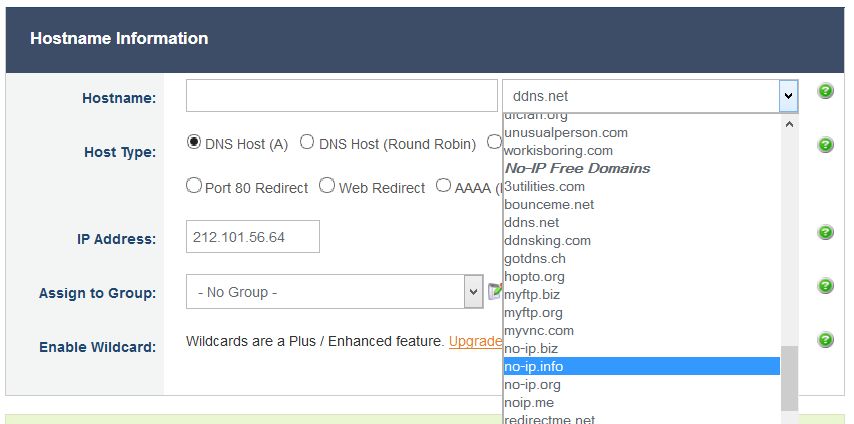Click the domain list scrollbar up arrow
This screenshot has height=424, width=854.
point(789,125)
